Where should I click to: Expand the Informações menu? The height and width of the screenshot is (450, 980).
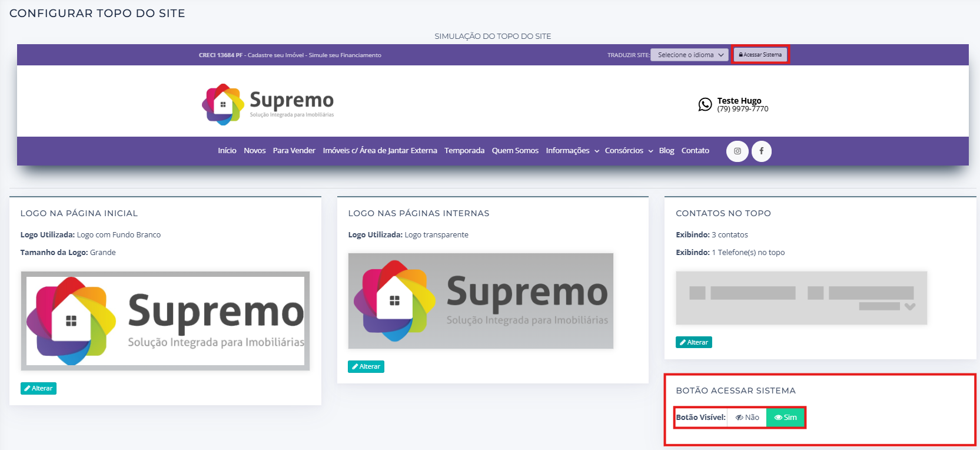(572, 151)
